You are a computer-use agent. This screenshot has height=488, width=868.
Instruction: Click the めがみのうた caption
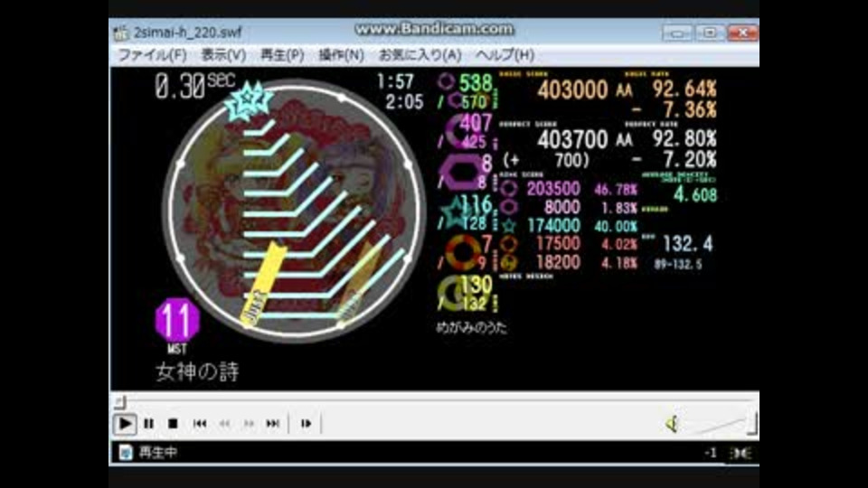(471, 327)
